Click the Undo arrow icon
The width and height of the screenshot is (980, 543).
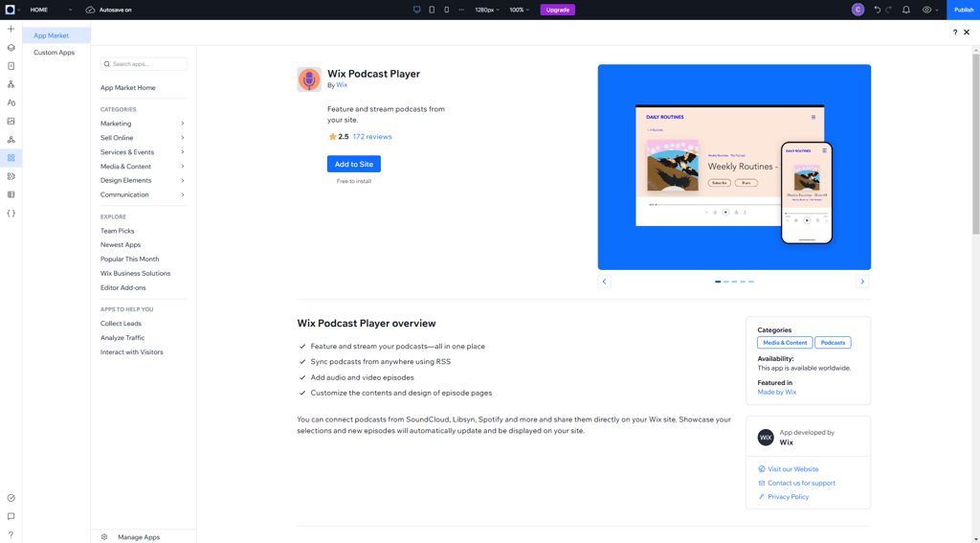(x=878, y=10)
